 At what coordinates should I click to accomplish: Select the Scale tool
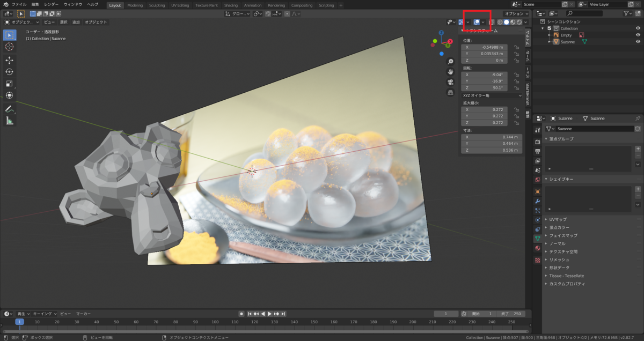click(10, 84)
